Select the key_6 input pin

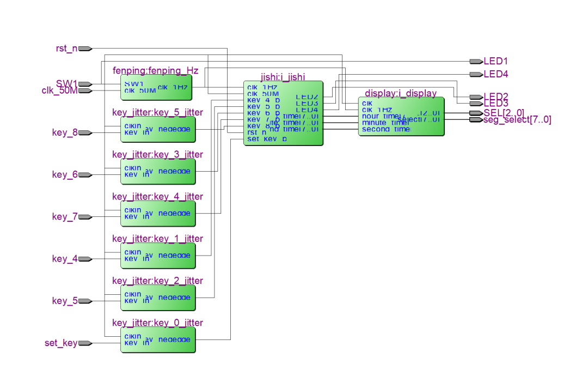[x=85, y=175]
